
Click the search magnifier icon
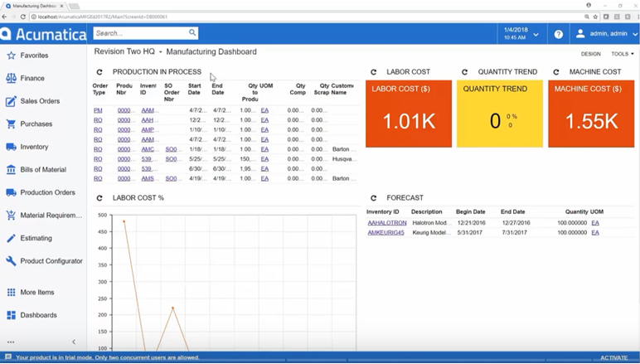(x=192, y=32)
